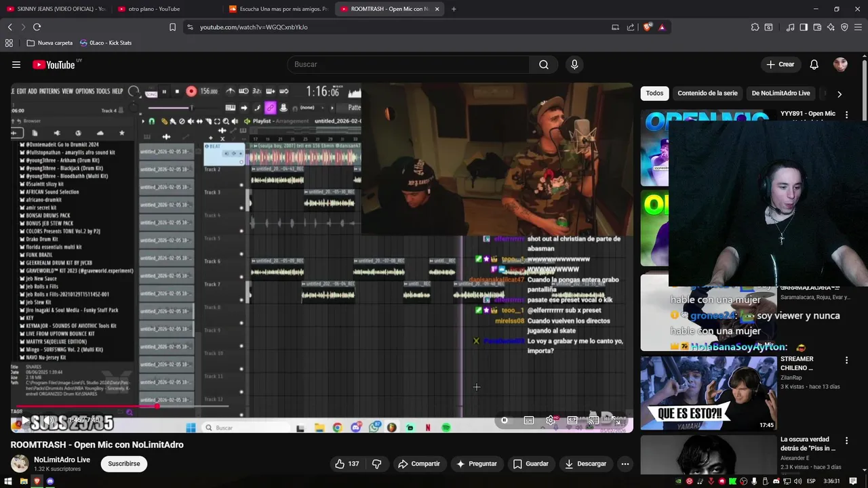Go back to the previous page
This screenshot has height=488, width=868.
click(9, 27)
